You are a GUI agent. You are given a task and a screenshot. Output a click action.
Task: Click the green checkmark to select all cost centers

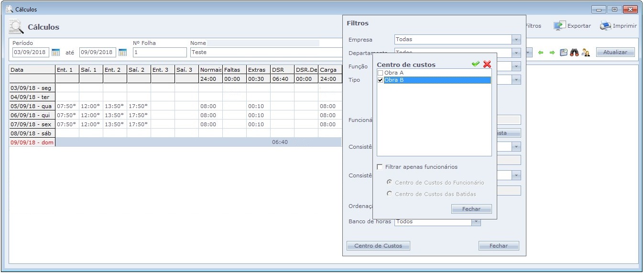[x=475, y=64]
